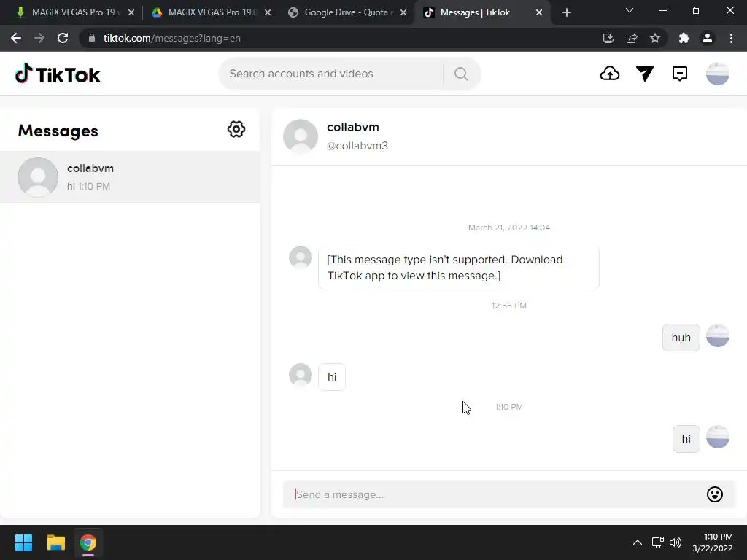The width and height of the screenshot is (747, 560).
Task: Click the install app icon in address bar
Action: click(608, 38)
